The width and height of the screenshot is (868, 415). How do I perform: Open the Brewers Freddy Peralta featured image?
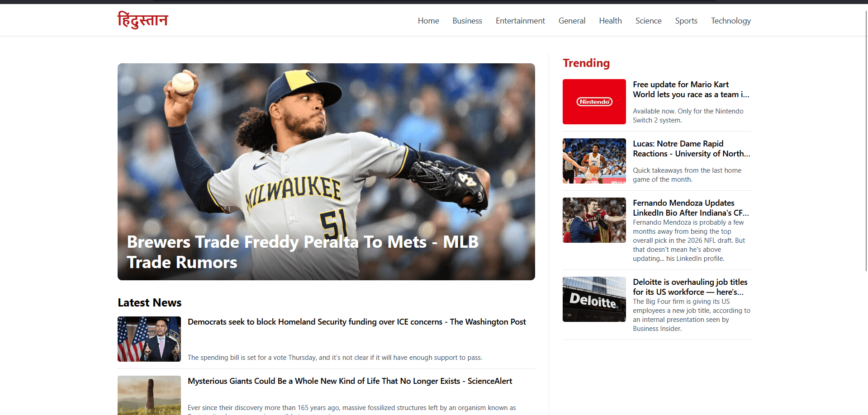(x=326, y=172)
